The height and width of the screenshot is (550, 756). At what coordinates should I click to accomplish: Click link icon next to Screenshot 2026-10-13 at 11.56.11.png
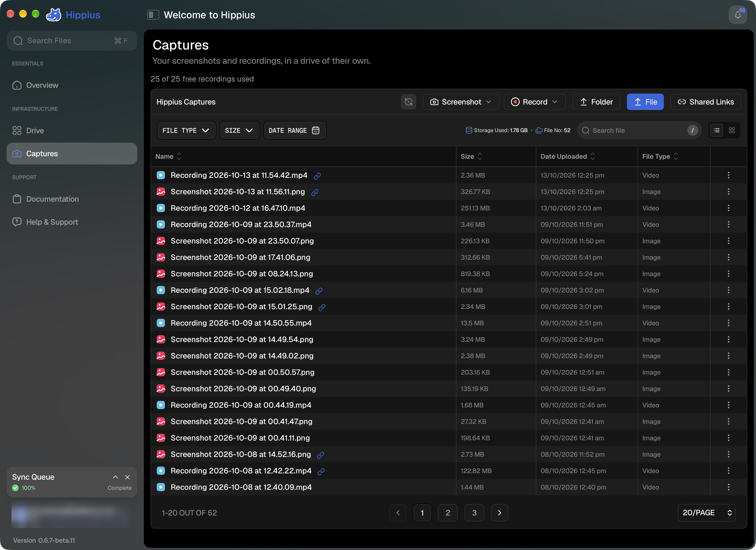315,192
